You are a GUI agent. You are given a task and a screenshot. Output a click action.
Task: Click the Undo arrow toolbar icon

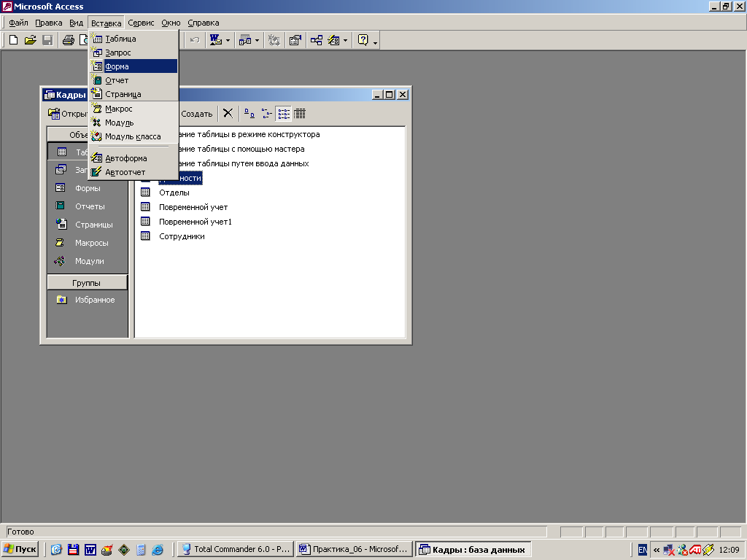(194, 40)
